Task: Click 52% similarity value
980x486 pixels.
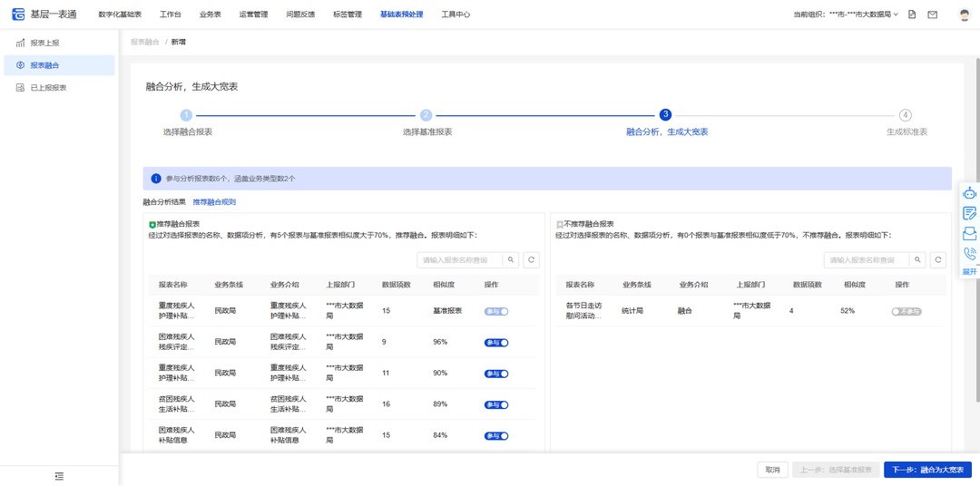Action: tap(847, 311)
